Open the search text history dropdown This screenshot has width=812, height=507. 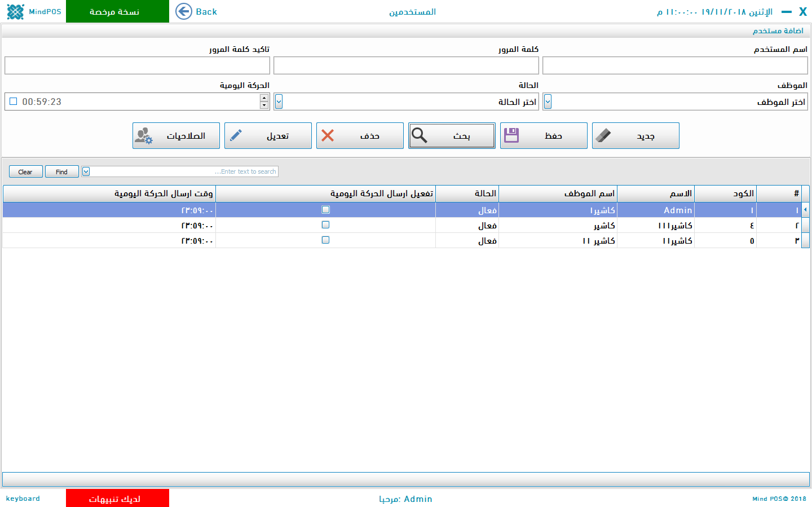(x=86, y=171)
